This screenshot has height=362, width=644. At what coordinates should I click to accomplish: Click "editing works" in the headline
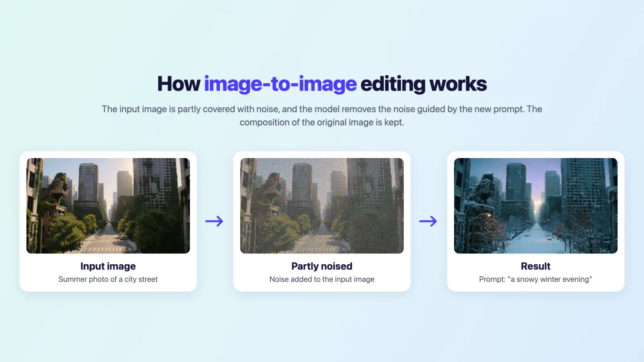[423, 84]
